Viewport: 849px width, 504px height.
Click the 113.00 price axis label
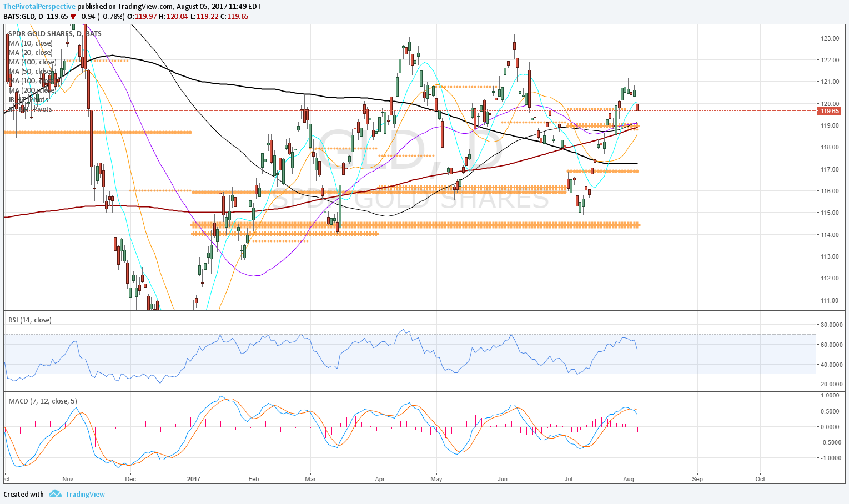(830, 256)
